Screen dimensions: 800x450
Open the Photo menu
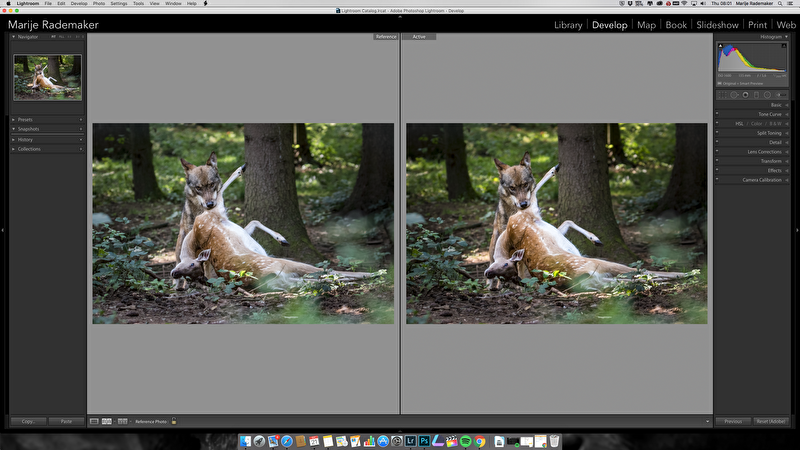(x=99, y=3)
